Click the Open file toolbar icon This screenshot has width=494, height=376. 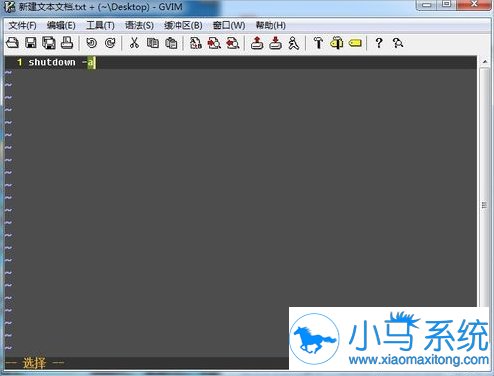pyautogui.click(x=12, y=43)
